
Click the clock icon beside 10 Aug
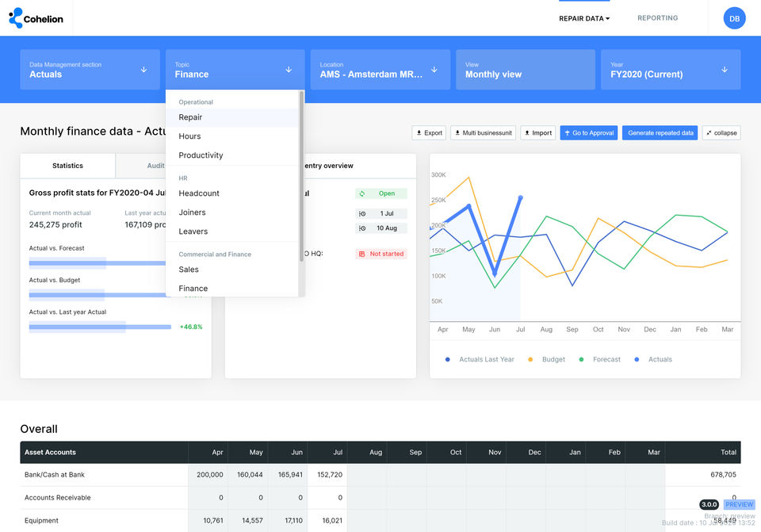point(362,228)
